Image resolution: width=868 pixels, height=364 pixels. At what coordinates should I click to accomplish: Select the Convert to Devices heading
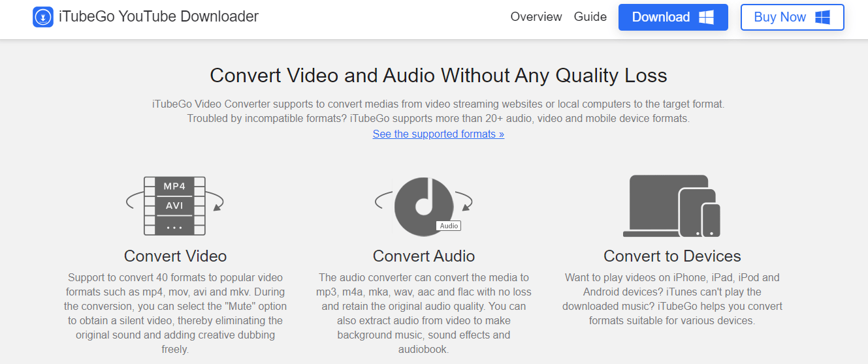(672, 256)
